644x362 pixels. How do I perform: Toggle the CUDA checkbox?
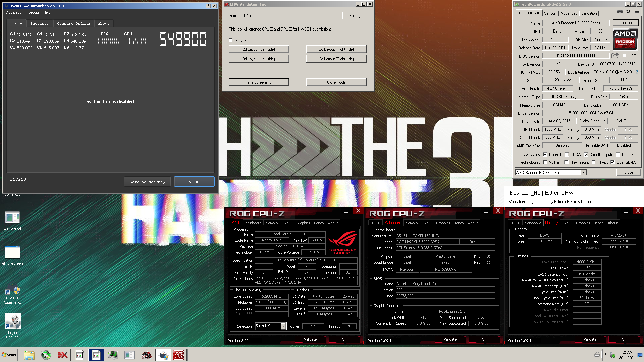pos(567,155)
